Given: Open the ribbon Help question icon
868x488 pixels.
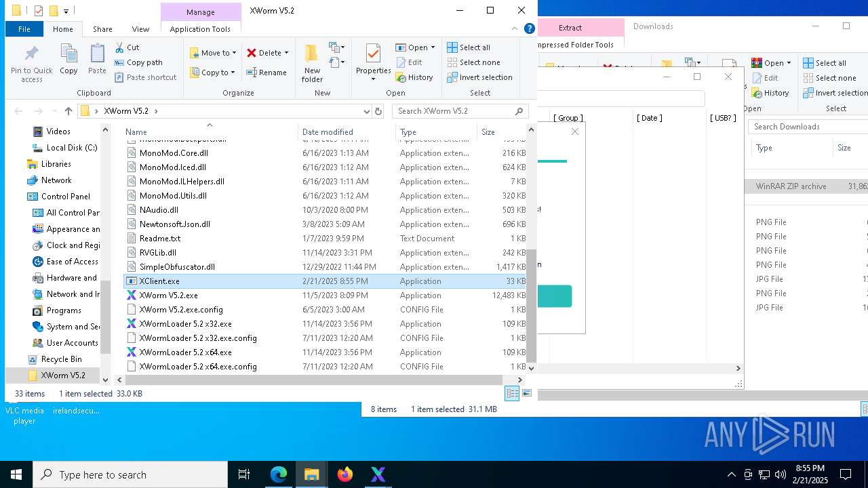Looking at the screenshot, I should 530,28.
